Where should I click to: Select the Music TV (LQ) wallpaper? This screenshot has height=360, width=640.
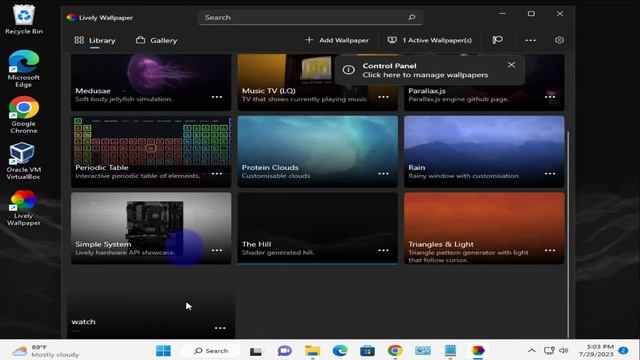(x=317, y=82)
